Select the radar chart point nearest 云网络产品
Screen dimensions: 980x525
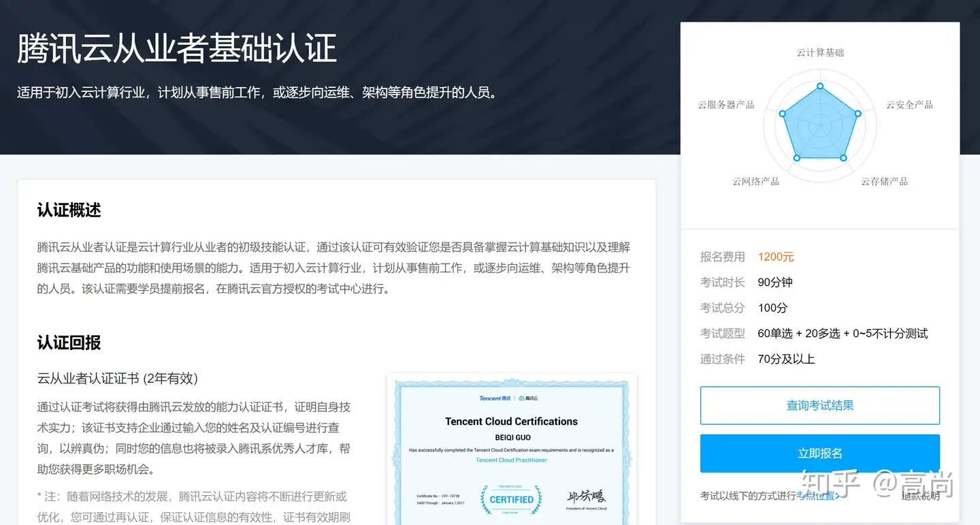(x=797, y=158)
